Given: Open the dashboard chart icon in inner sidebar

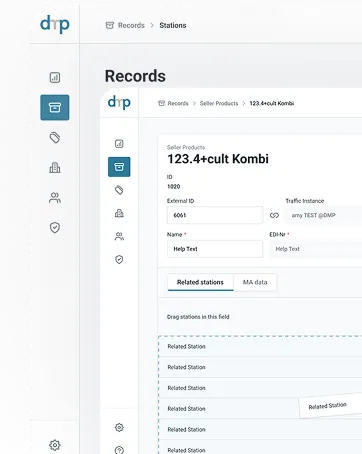Looking at the screenshot, I should 119,144.
